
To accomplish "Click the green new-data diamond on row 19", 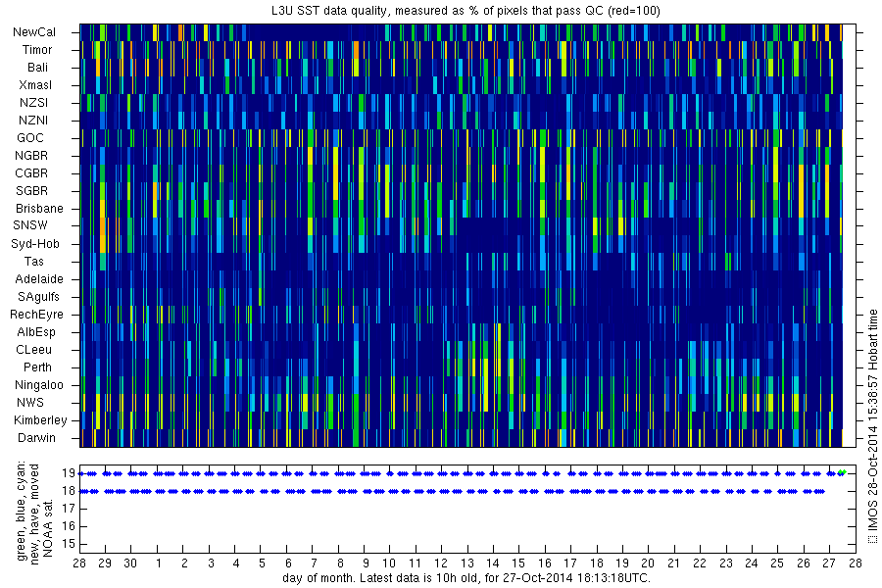I will click(x=842, y=472).
